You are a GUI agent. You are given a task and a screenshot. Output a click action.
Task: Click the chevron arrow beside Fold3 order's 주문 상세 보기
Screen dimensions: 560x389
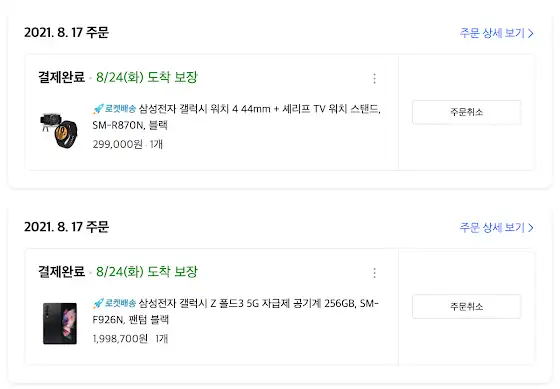point(531,228)
